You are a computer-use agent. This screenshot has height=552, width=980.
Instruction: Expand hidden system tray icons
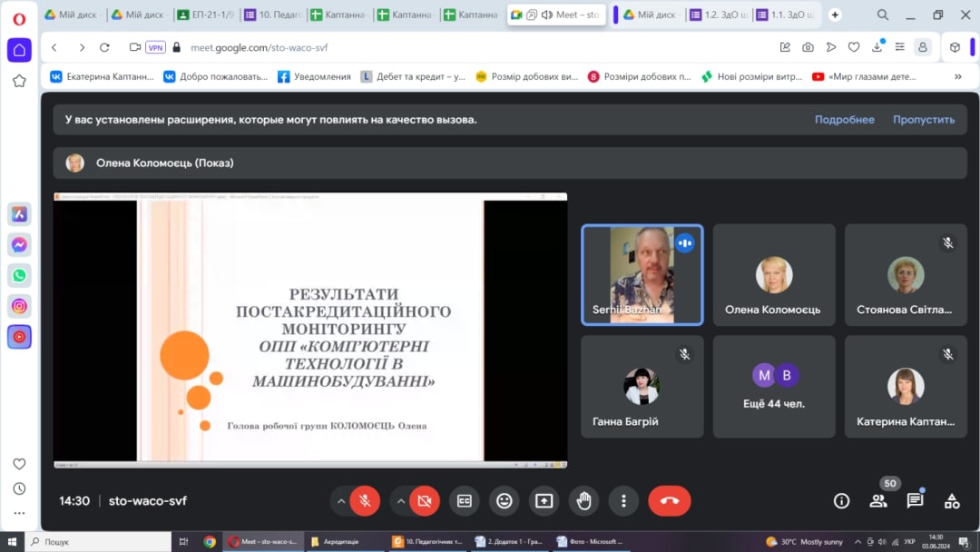857,541
